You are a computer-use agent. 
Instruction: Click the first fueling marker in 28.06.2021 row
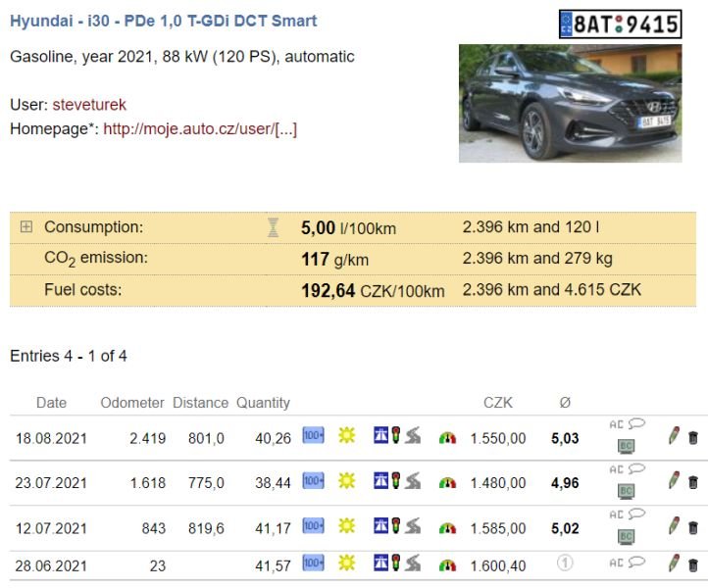coord(564,563)
